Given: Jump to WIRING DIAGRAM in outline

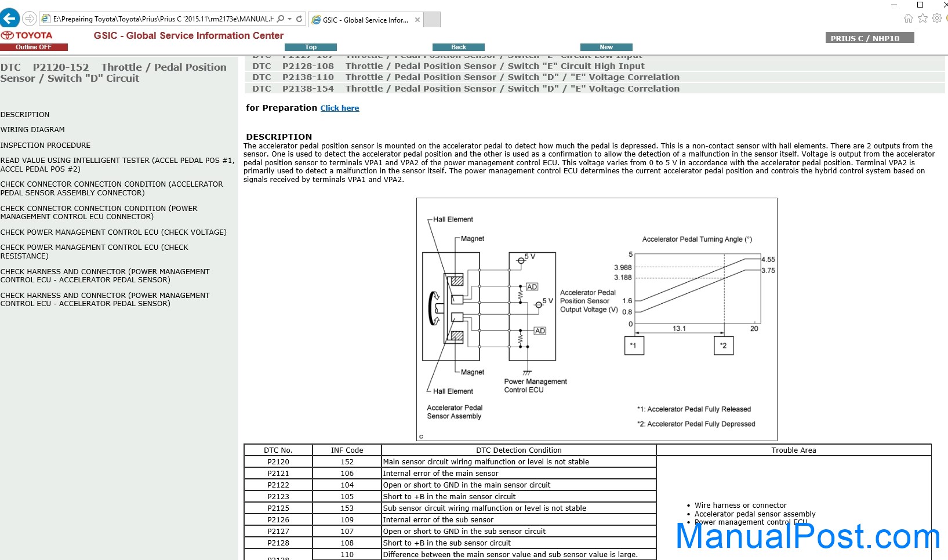Looking at the screenshot, I should click(x=32, y=130).
